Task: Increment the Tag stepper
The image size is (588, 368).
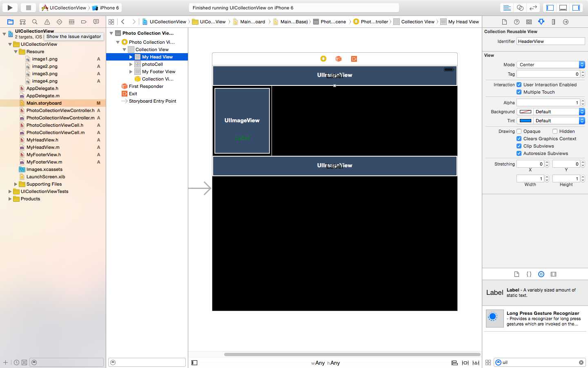Action: [x=583, y=72]
